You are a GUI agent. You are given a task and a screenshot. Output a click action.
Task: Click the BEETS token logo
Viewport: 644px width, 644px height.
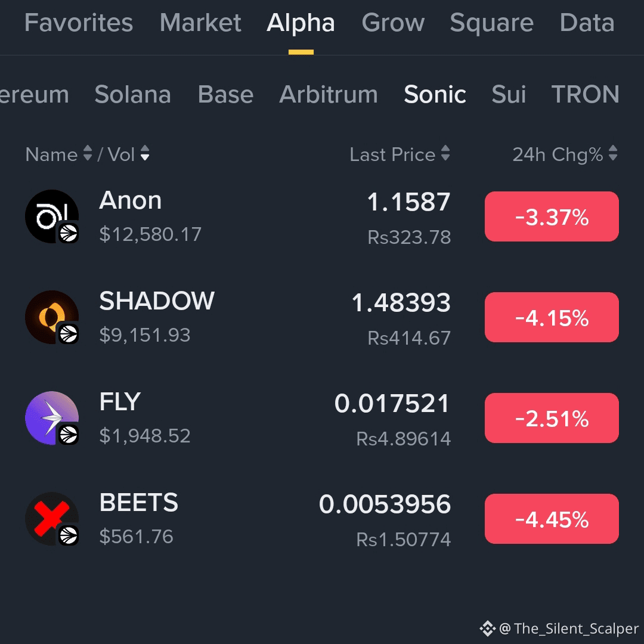pos(51,518)
